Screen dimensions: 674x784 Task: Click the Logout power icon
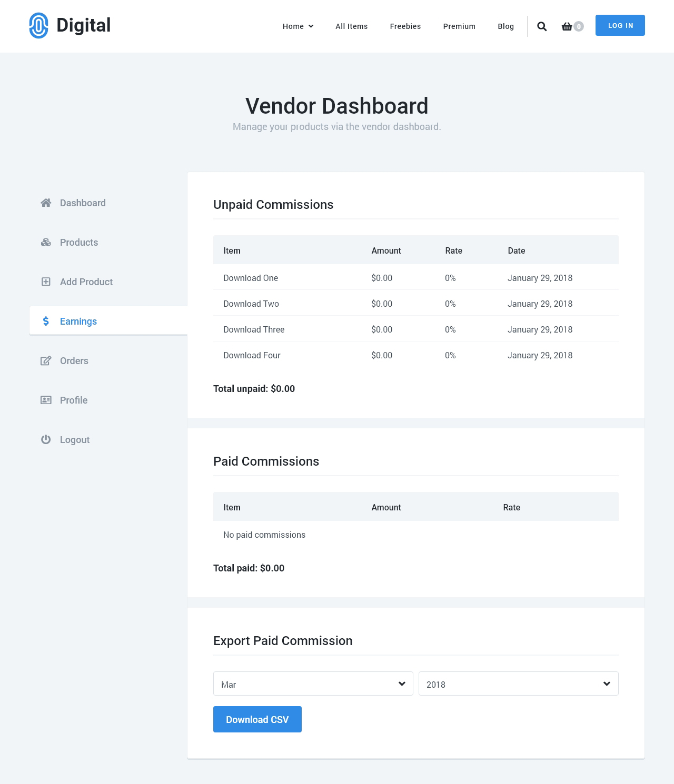46,440
